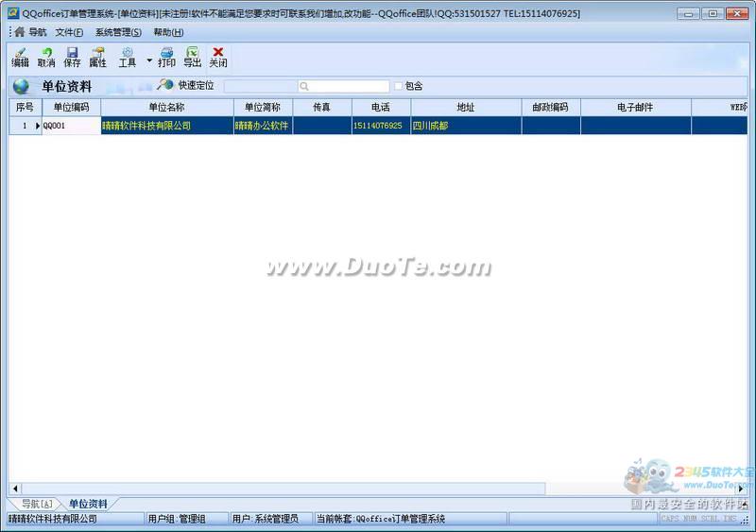Viewport: 756px width, 532px height.
Task: Click the 序号 column header
Action: [26, 107]
